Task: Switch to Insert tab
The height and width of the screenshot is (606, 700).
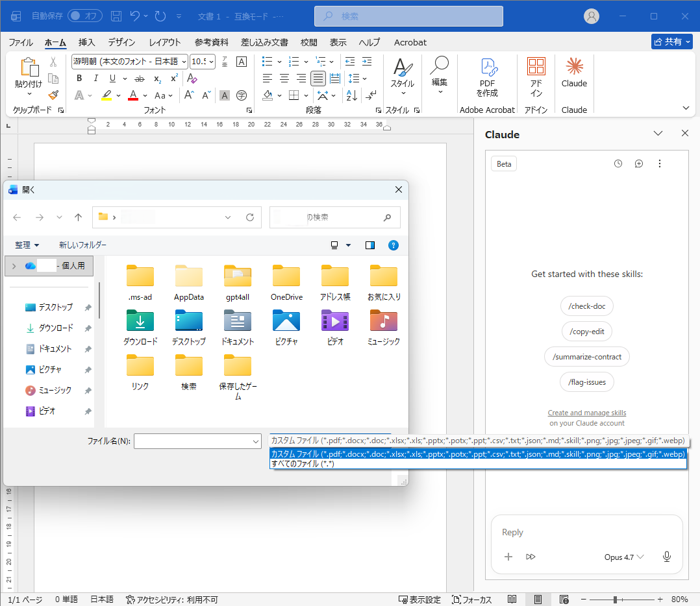Action: click(86, 42)
